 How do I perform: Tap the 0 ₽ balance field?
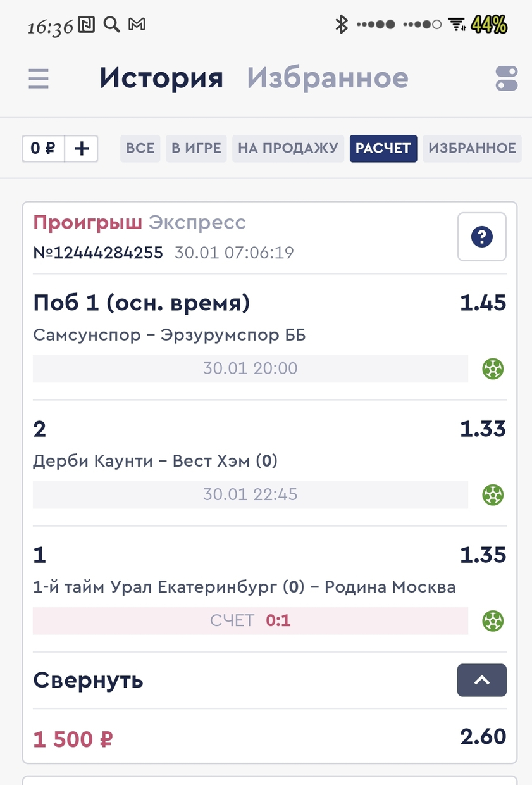click(43, 149)
